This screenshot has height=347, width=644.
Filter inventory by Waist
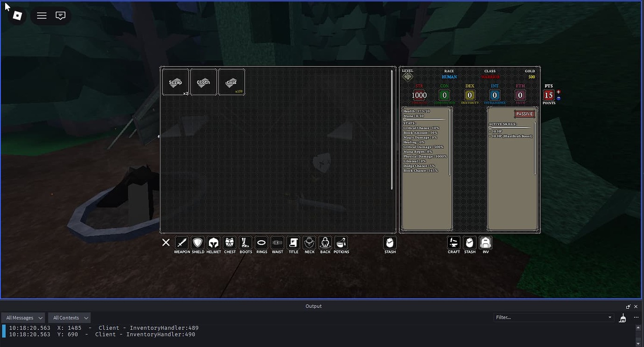coord(278,243)
